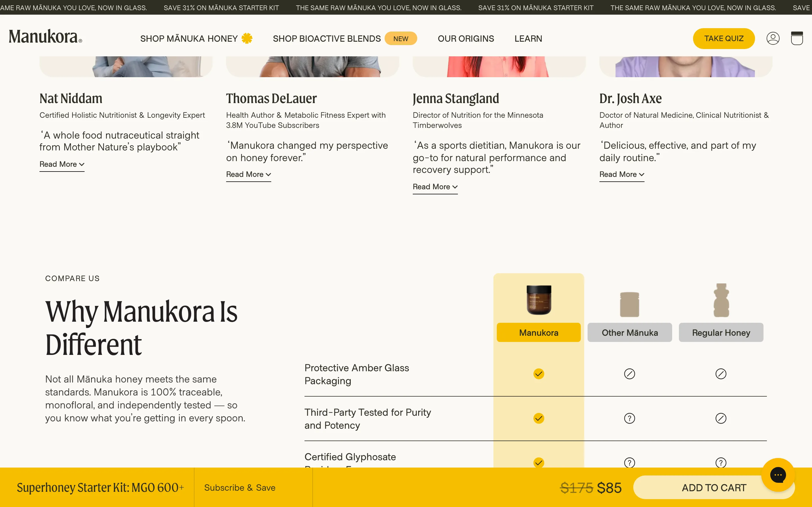
Task: Expand Read More under Dr. Josh Axe
Action: coord(622,174)
